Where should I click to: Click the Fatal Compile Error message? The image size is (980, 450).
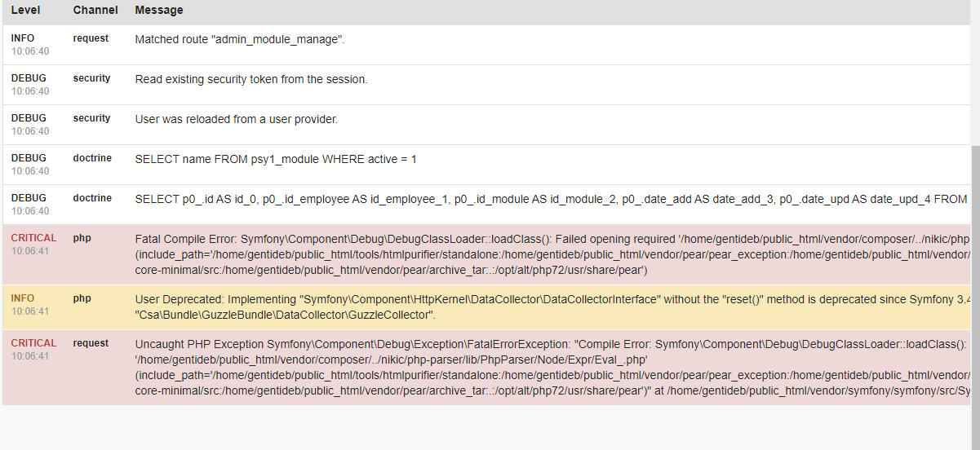click(x=552, y=254)
